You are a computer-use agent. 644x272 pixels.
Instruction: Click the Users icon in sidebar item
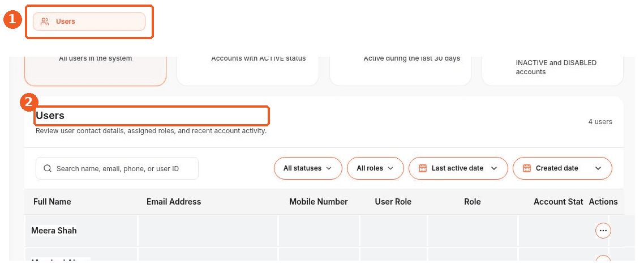(x=45, y=22)
